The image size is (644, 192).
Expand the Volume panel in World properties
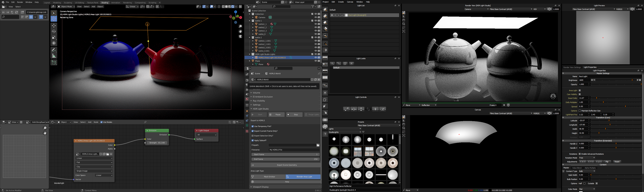tap(256, 93)
